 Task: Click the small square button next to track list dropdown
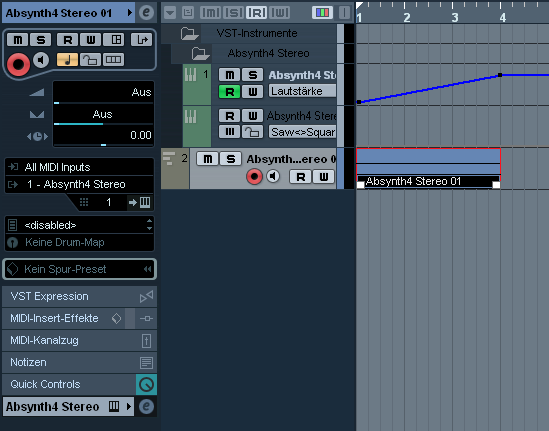188,13
